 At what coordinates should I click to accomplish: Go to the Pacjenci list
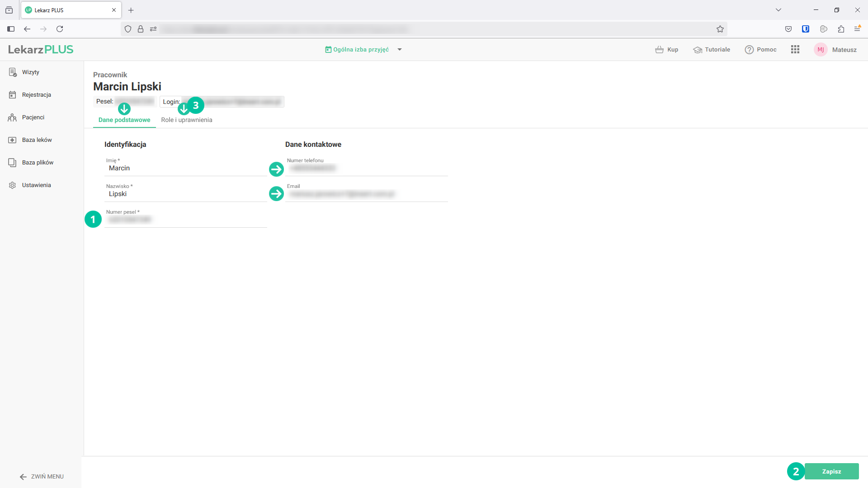click(x=33, y=117)
